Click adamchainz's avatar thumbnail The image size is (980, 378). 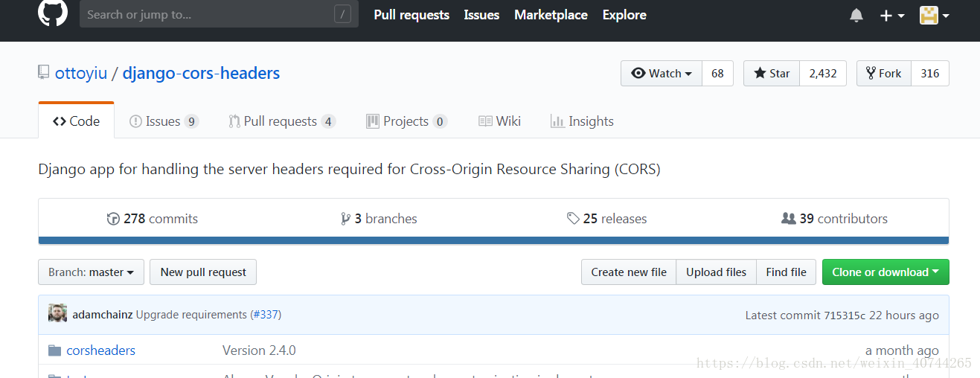tap(57, 314)
